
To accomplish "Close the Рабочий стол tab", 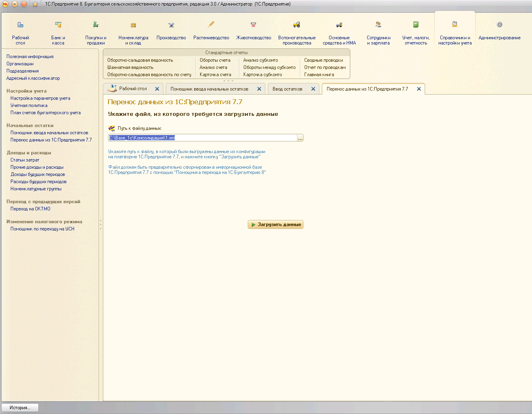I will point(157,89).
